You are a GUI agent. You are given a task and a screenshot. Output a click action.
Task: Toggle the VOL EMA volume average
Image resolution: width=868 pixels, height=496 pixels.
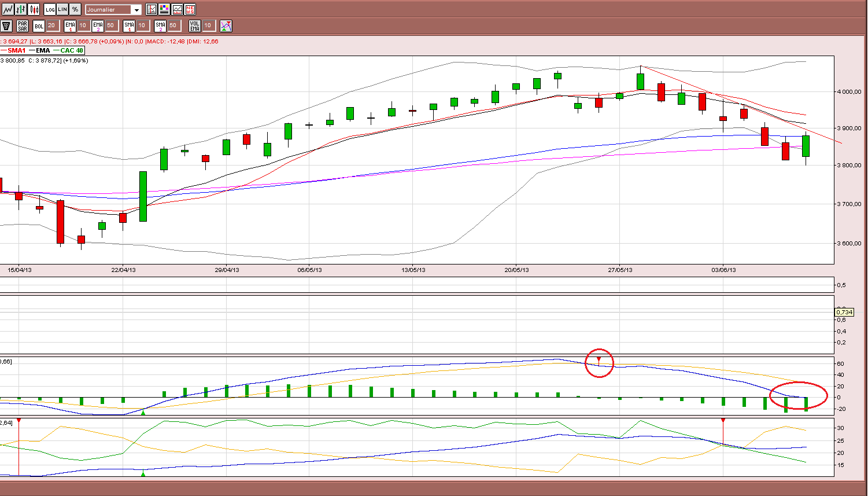click(x=195, y=25)
